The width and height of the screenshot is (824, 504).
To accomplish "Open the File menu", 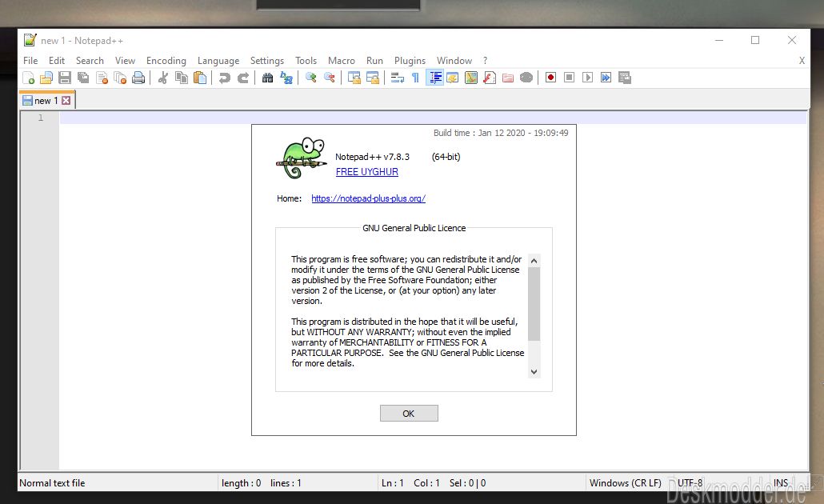I will point(30,61).
